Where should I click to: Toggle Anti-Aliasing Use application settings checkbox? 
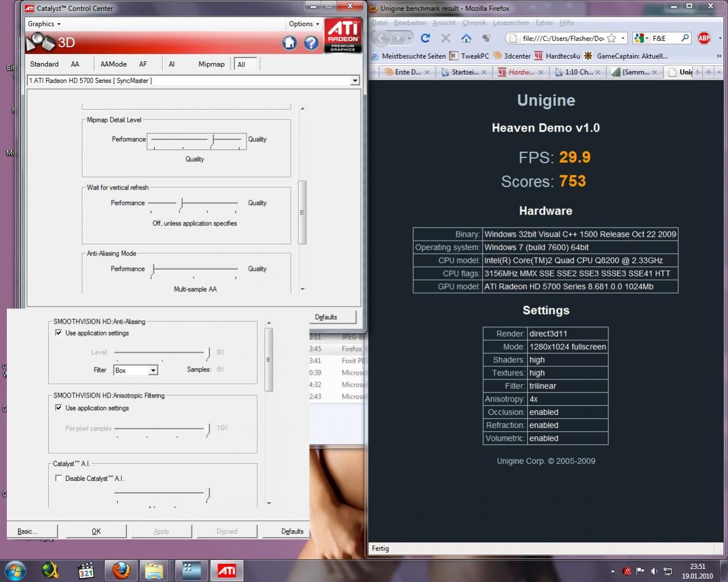[x=58, y=333]
